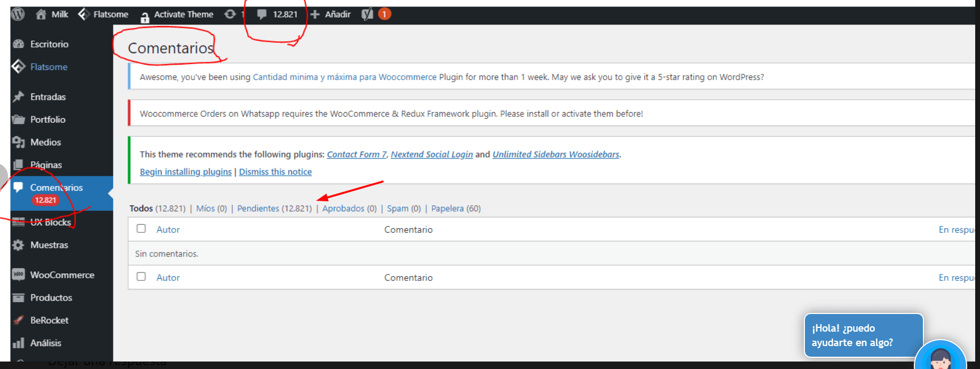Viewport: 980px width, 369px height.
Task: Select the Pendientes comments filter
Action: (x=258, y=208)
